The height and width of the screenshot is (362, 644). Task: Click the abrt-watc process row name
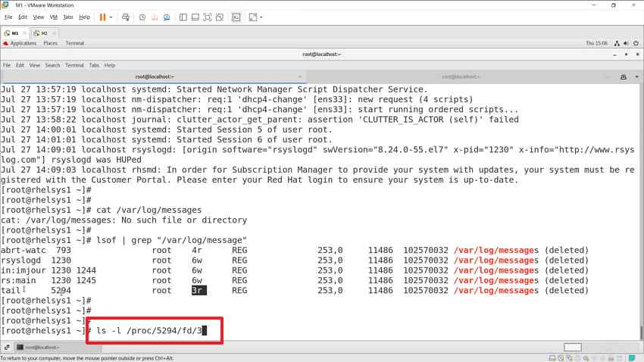point(23,251)
